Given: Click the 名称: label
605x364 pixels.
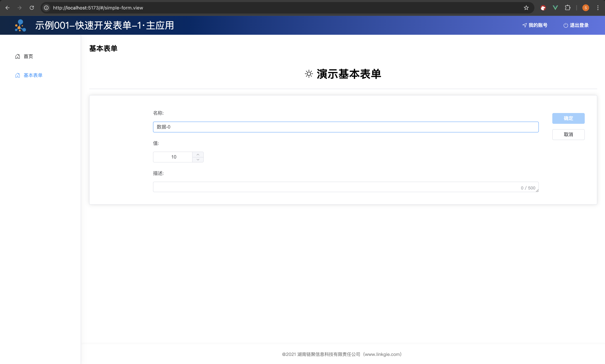Looking at the screenshot, I should pos(158,113).
